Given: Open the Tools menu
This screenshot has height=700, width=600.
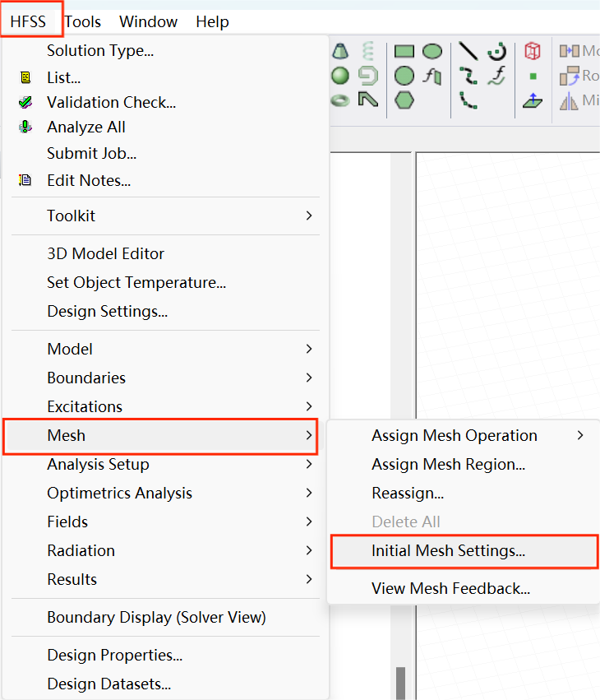Looking at the screenshot, I should [x=83, y=21].
